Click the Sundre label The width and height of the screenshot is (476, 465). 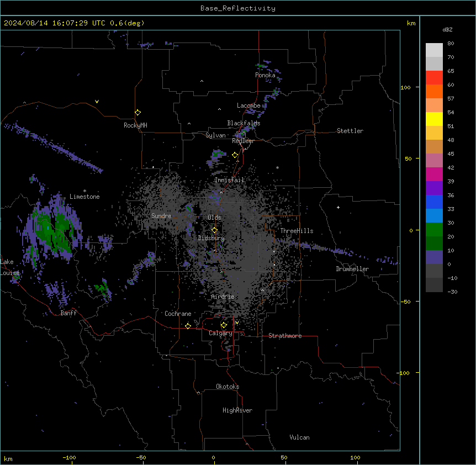pyautogui.click(x=161, y=216)
